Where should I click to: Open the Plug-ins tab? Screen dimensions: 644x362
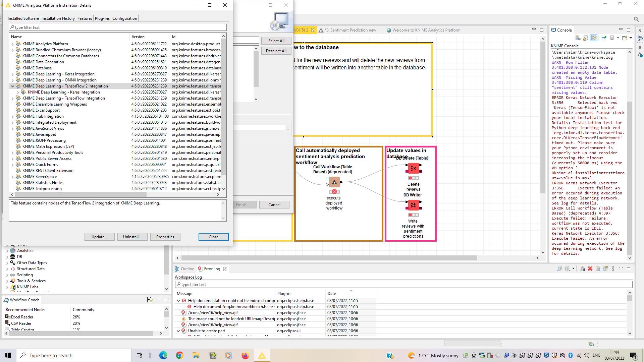[102, 18]
